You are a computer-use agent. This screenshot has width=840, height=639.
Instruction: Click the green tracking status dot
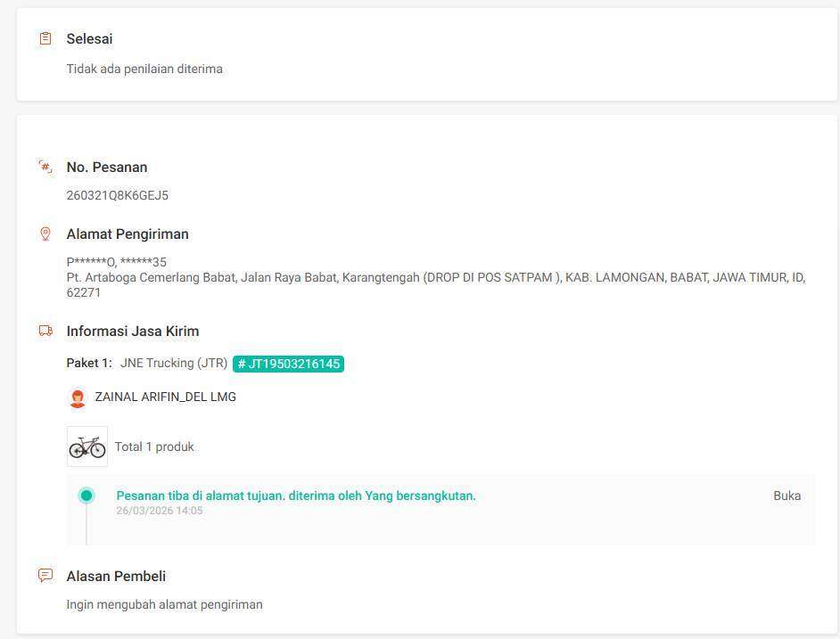[x=86, y=496]
